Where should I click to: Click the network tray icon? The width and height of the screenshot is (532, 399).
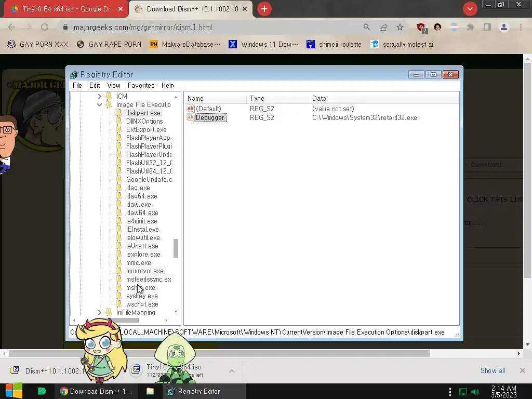[463, 392]
